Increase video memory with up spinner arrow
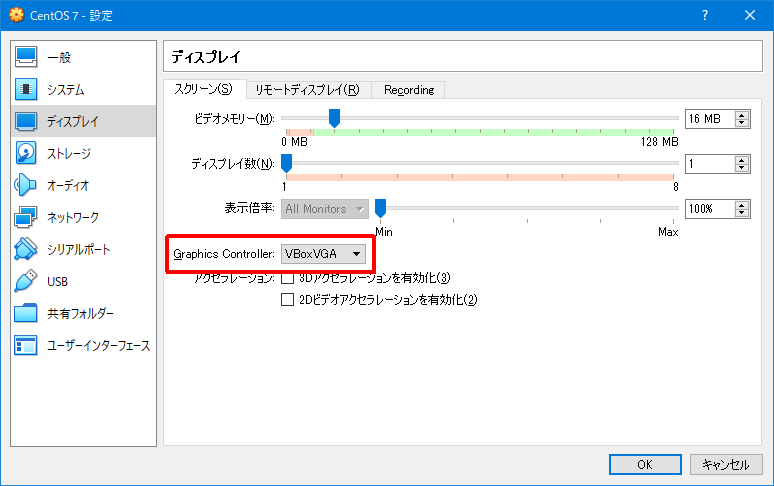The image size is (774, 486). 741,115
